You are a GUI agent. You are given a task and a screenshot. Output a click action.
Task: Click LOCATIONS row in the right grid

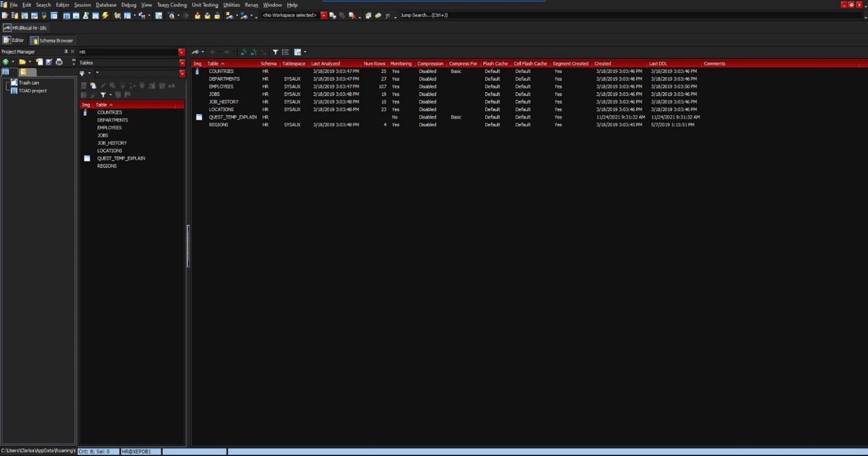point(526,109)
